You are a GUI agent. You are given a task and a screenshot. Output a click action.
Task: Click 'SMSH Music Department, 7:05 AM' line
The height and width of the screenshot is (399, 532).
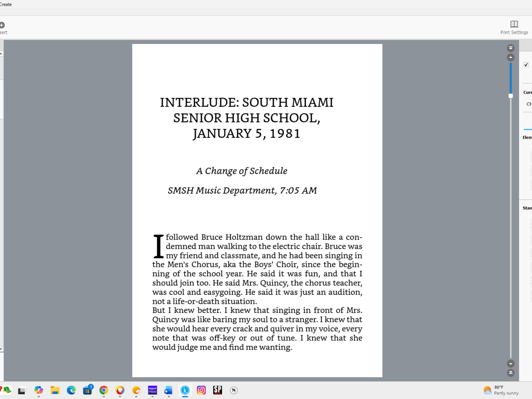click(242, 191)
